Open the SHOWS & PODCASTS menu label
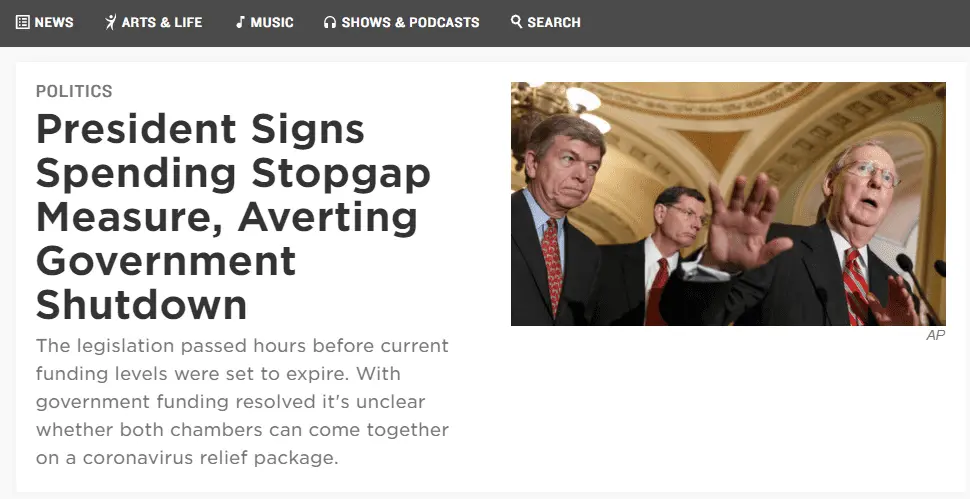 (410, 22)
